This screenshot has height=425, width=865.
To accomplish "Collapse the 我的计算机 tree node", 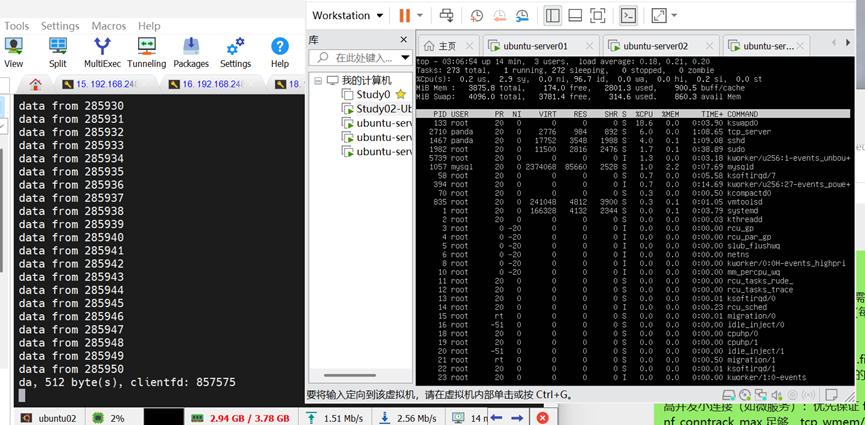I will tap(318, 80).
